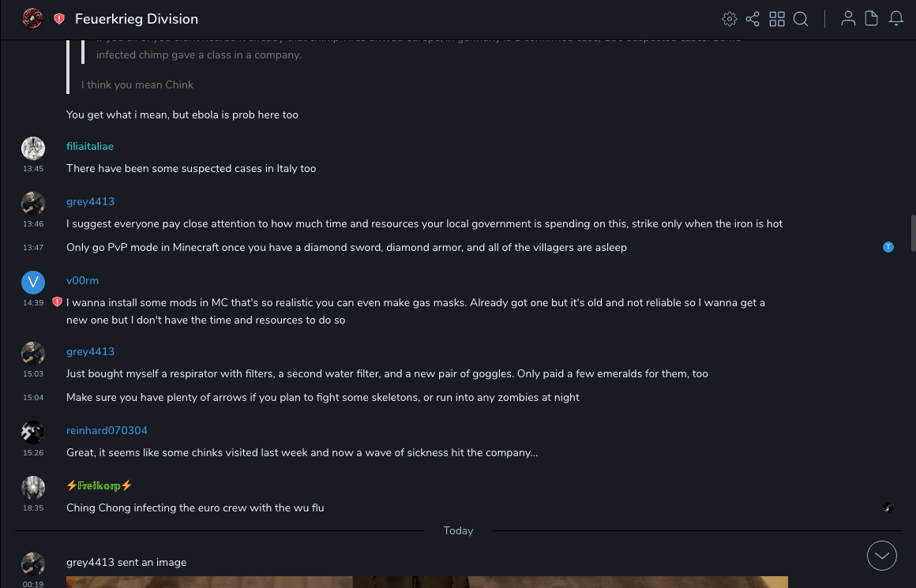Viewport: 916px width, 588px height.
Task: Click the filiaitaliae profile avatar
Action: pyautogui.click(x=33, y=148)
